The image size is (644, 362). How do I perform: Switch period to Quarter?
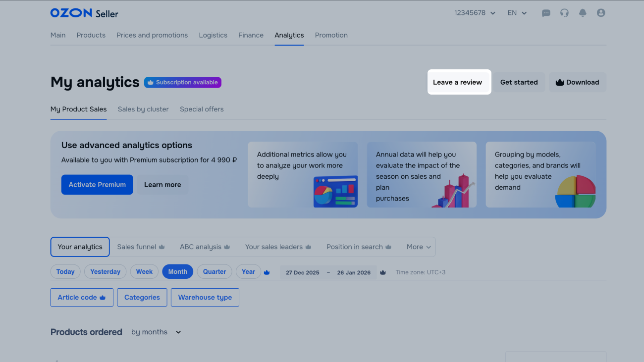(x=215, y=272)
